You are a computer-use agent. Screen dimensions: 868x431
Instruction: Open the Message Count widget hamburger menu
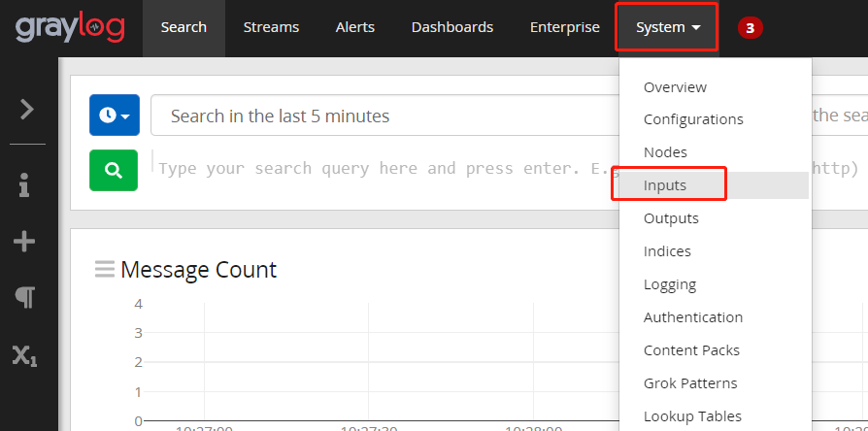pos(105,269)
